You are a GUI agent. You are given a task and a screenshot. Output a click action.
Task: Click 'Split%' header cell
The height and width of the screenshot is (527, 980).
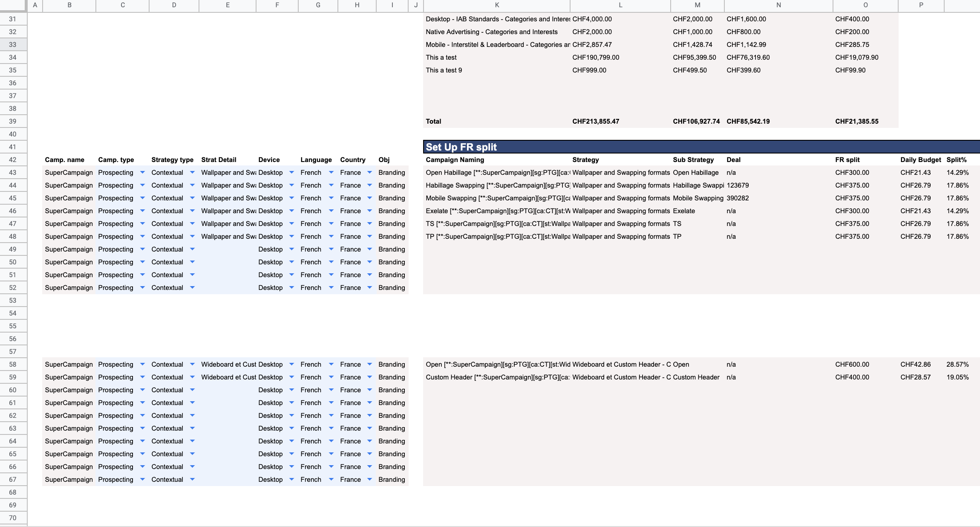pyautogui.click(x=962, y=160)
